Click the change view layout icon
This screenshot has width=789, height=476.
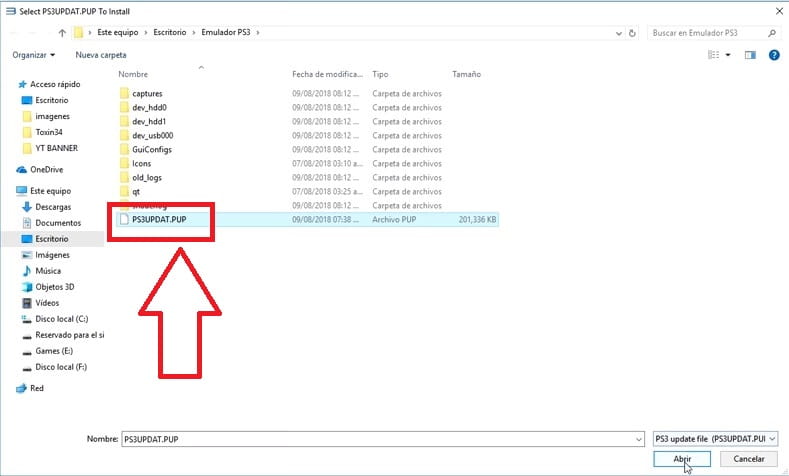point(711,54)
